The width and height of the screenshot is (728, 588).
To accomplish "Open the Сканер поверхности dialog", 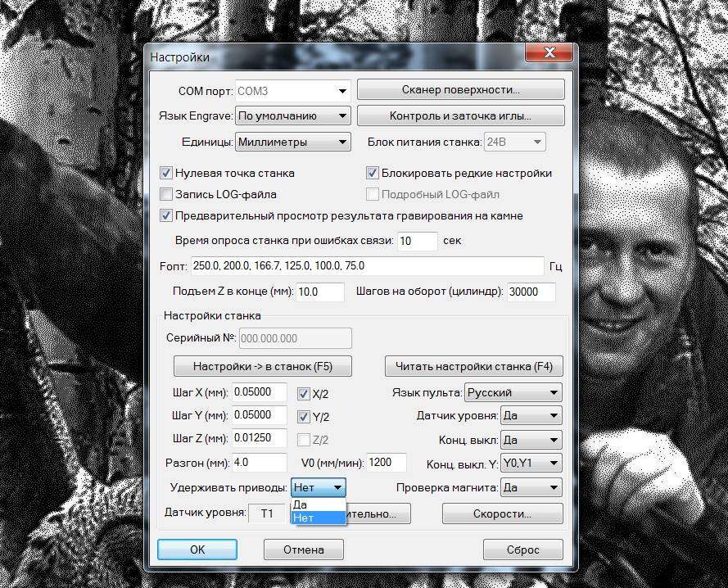I will (x=461, y=88).
